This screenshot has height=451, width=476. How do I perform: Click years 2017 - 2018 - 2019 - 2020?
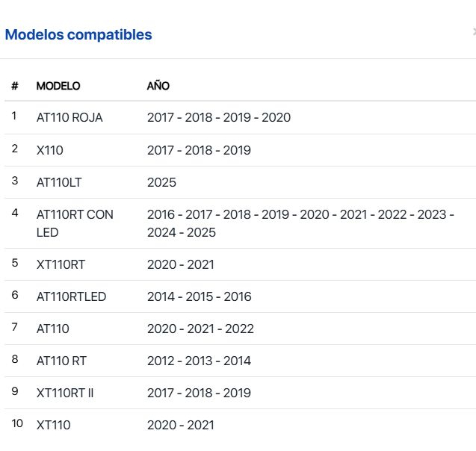219,118
